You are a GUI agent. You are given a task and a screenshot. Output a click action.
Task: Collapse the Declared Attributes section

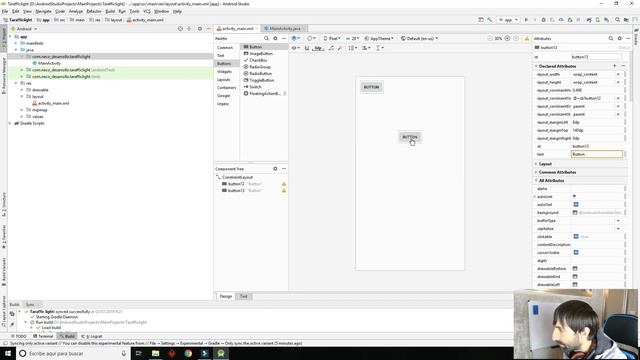coord(536,66)
